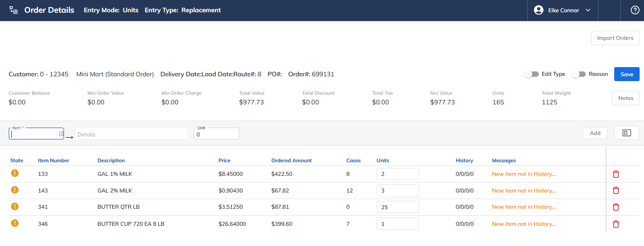Select the BUTTER QTR LB description cell

pyautogui.click(x=118, y=207)
